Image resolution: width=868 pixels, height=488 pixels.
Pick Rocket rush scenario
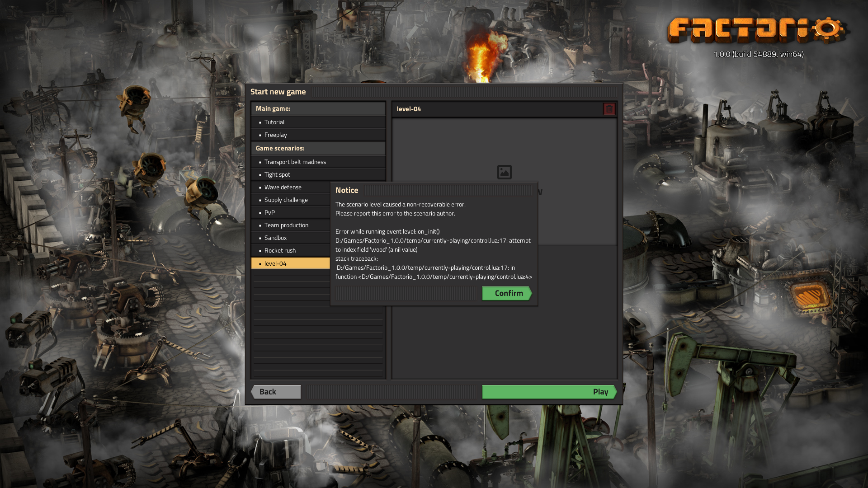[x=291, y=250]
